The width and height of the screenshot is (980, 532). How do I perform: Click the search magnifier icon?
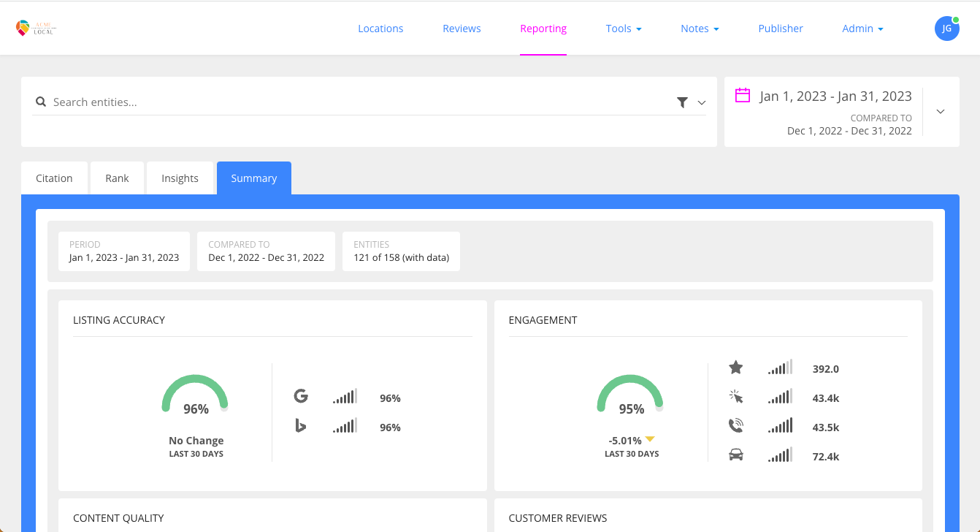[x=40, y=102]
